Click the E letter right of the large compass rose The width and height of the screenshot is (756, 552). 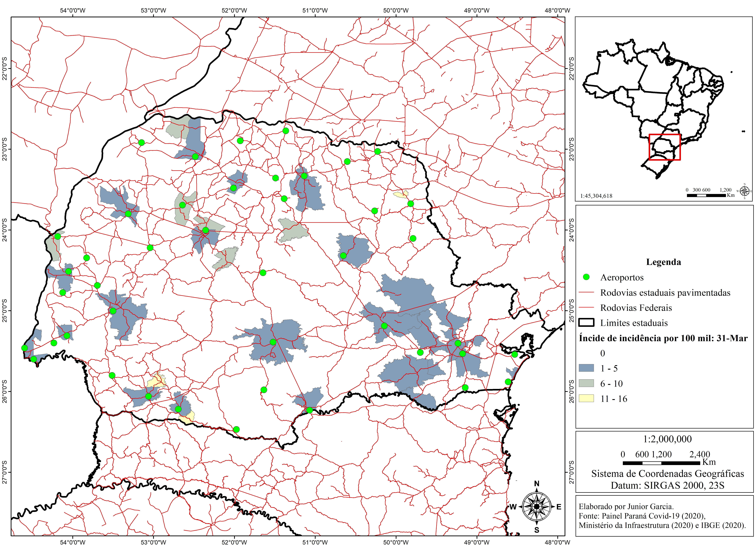(559, 507)
